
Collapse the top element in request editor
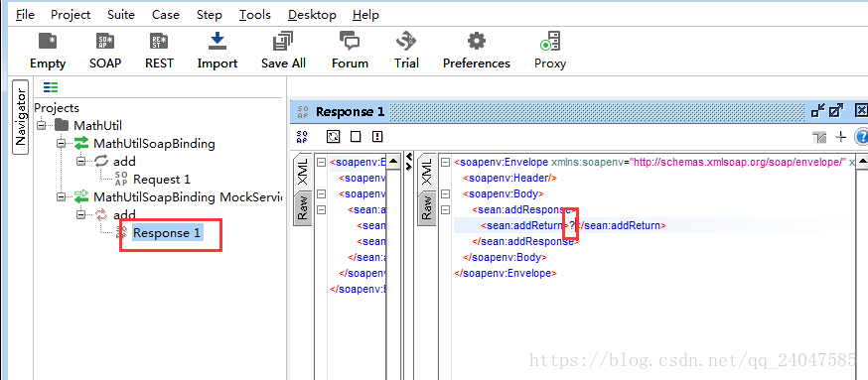pos(321,163)
